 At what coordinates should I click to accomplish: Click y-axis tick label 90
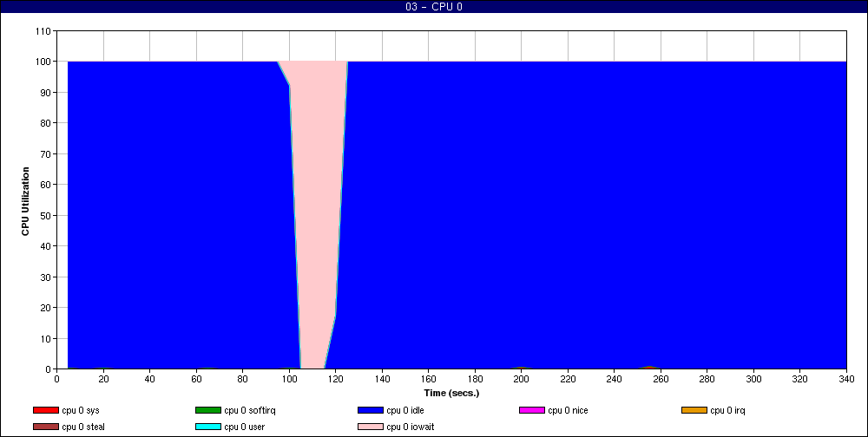[45, 93]
